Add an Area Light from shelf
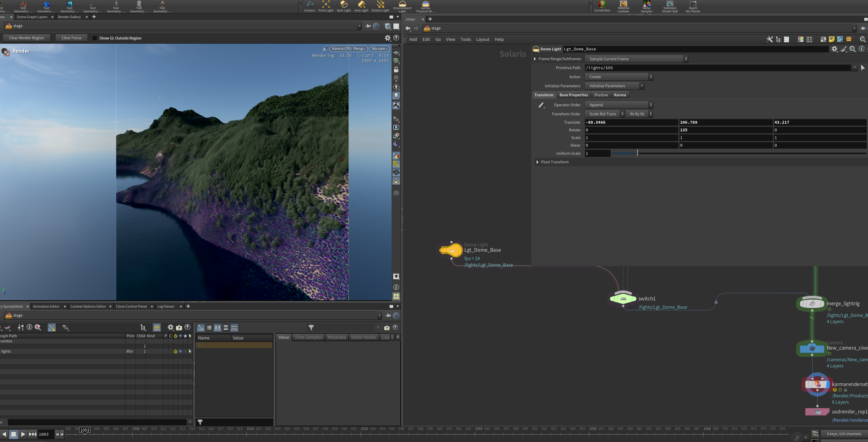868x442 pixels. pyautogui.click(x=361, y=6)
